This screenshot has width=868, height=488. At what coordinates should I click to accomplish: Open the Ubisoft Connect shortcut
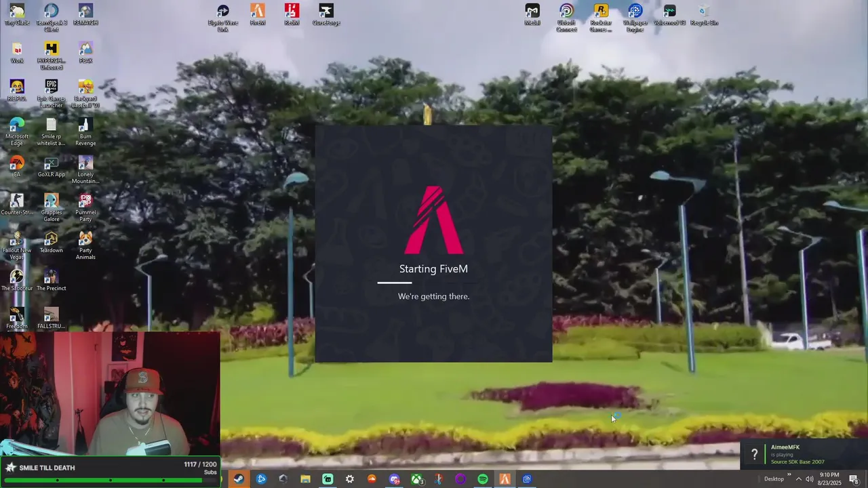click(567, 18)
